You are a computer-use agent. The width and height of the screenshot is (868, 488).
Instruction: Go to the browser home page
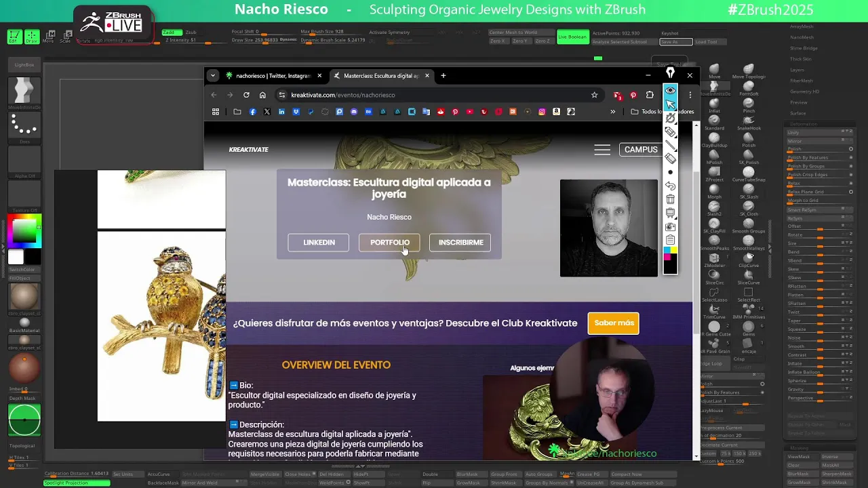pos(262,95)
